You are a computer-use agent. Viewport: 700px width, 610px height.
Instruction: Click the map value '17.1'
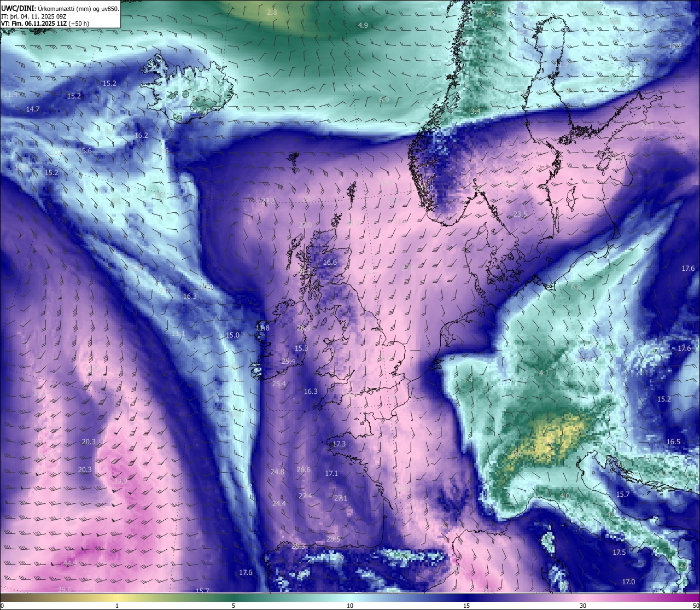coord(331,474)
